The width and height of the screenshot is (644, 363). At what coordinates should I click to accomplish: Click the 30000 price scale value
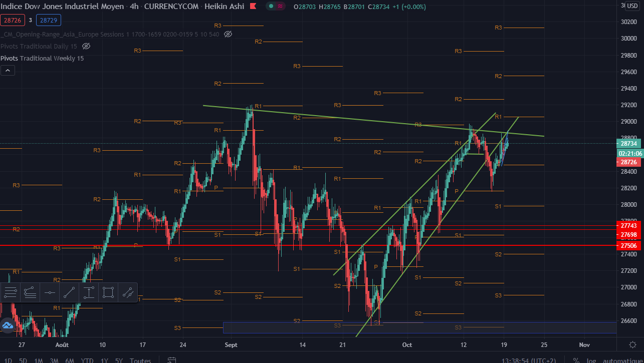pyautogui.click(x=628, y=39)
